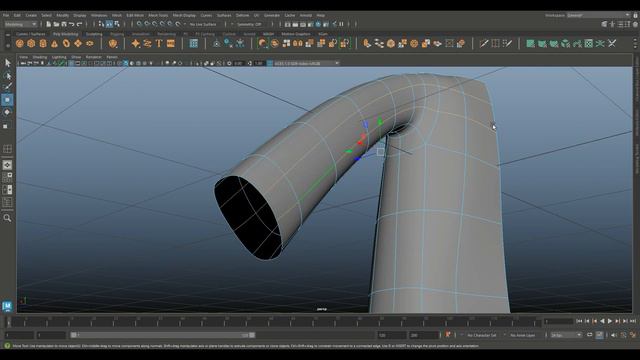Open the viewport Lighting panel menu

click(59, 57)
